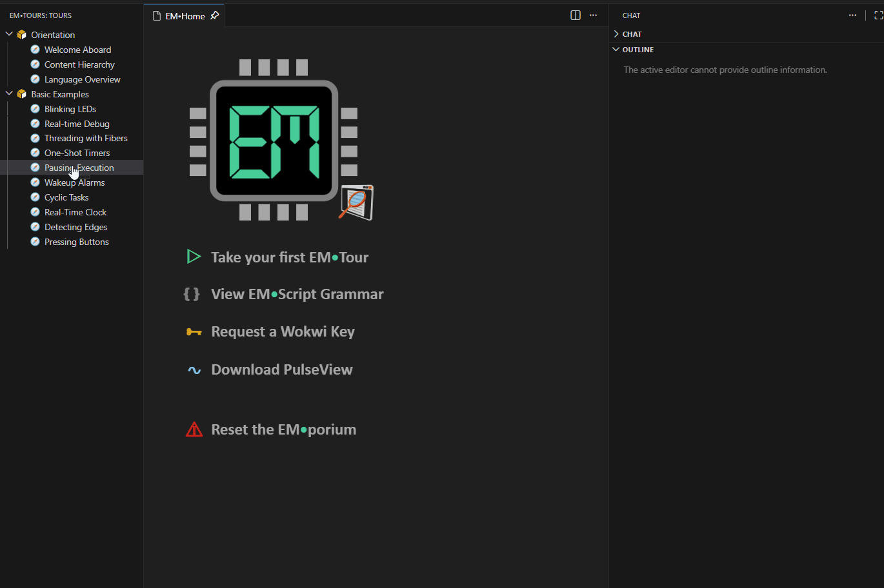This screenshot has height=588, width=884.
Task: Click Download PulseView link
Action: click(x=282, y=370)
